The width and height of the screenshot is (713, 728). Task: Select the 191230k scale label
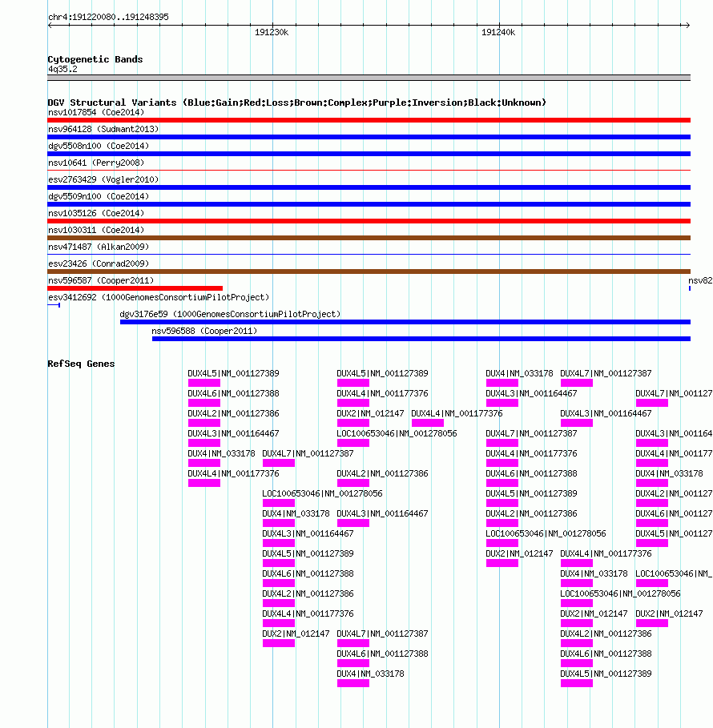click(x=272, y=33)
